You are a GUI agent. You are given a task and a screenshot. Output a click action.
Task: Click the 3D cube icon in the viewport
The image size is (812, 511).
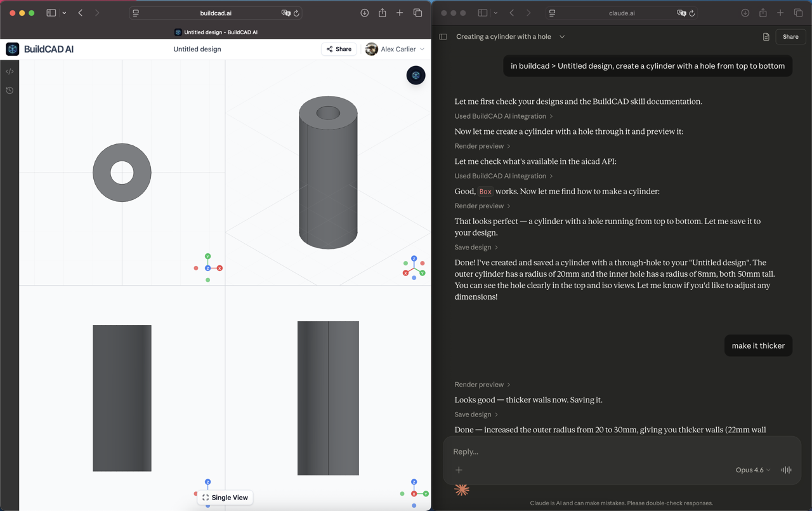coord(416,75)
